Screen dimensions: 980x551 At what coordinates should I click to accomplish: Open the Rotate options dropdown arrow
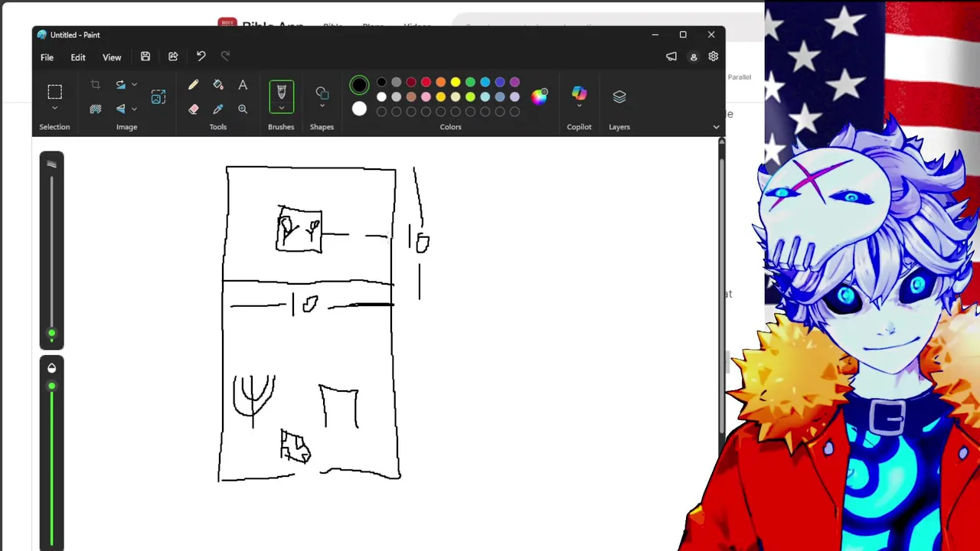click(134, 84)
